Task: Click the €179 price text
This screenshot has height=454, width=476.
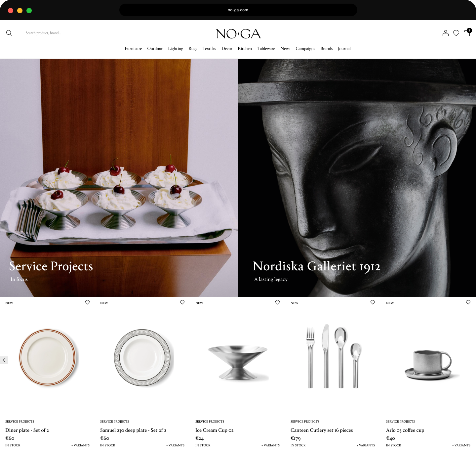Action: coord(296,438)
